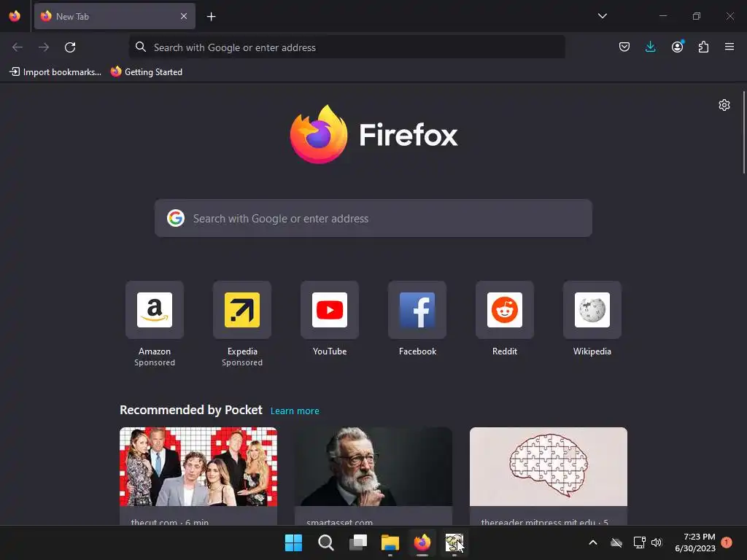
Task: Go forward using the forward arrow
Action: (44, 47)
